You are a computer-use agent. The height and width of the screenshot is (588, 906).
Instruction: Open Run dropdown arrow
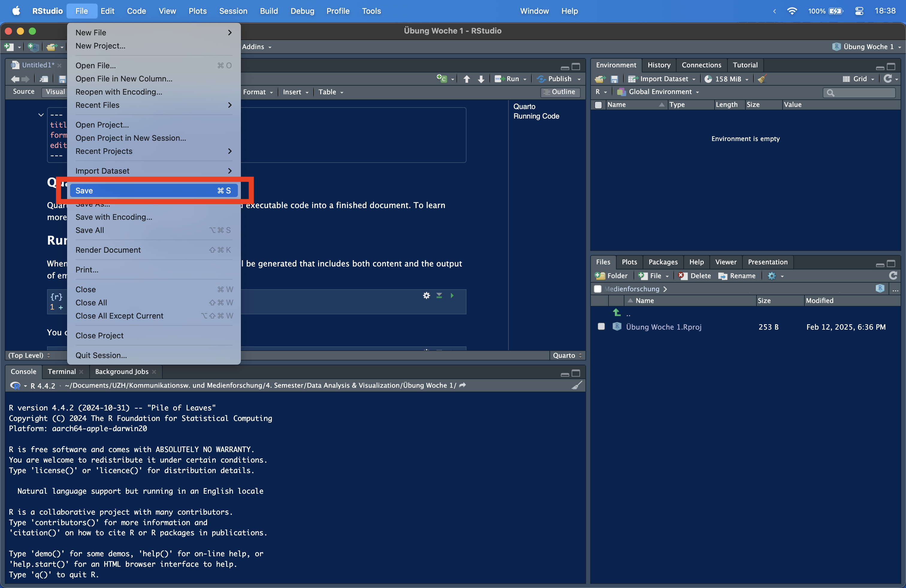click(x=525, y=79)
